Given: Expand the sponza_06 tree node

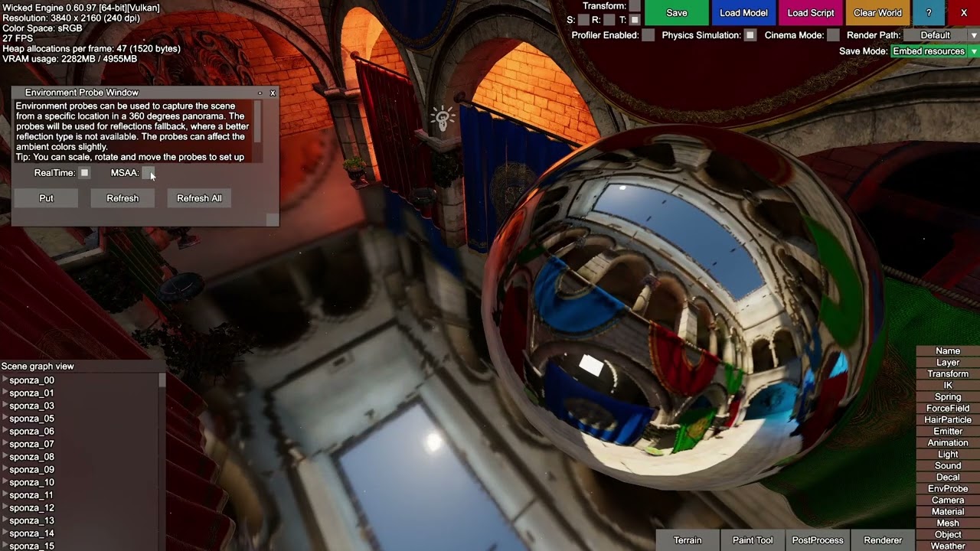Looking at the screenshot, I should click(x=5, y=431).
